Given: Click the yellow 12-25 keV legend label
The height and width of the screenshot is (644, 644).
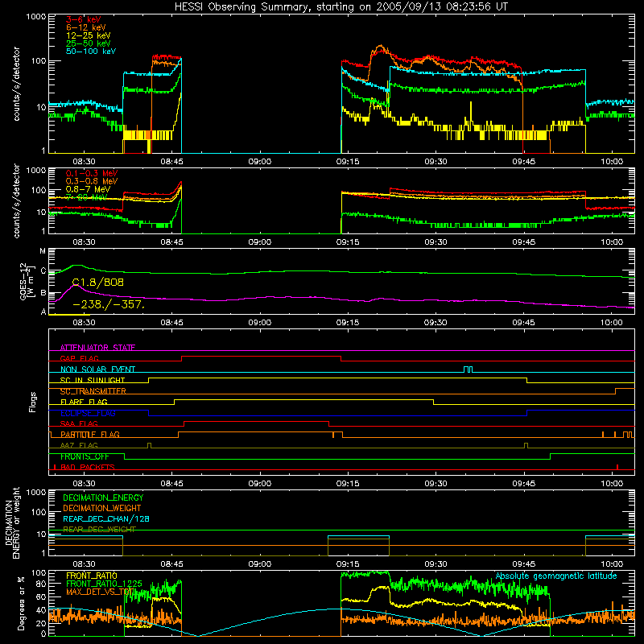Looking at the screenshot, I should click(89, 35).
